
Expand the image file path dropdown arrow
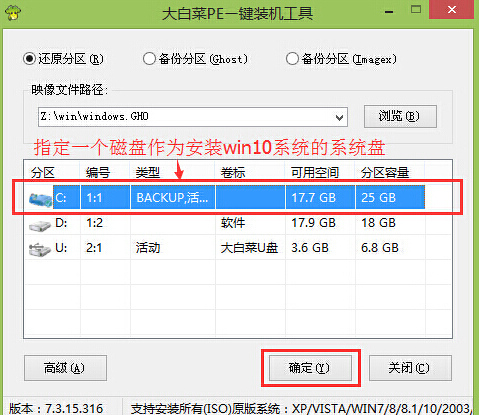(x=339, y=117)
